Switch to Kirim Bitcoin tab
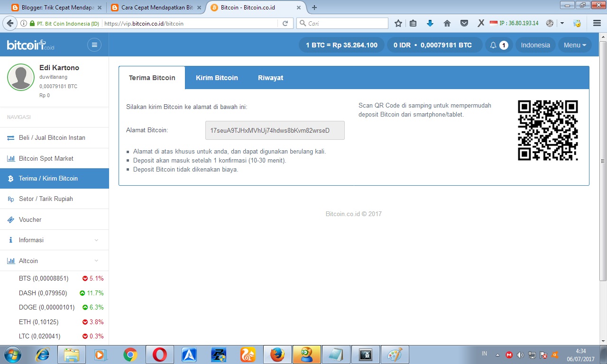This screenshot has height=364, width=607. [x=217, y=78]
